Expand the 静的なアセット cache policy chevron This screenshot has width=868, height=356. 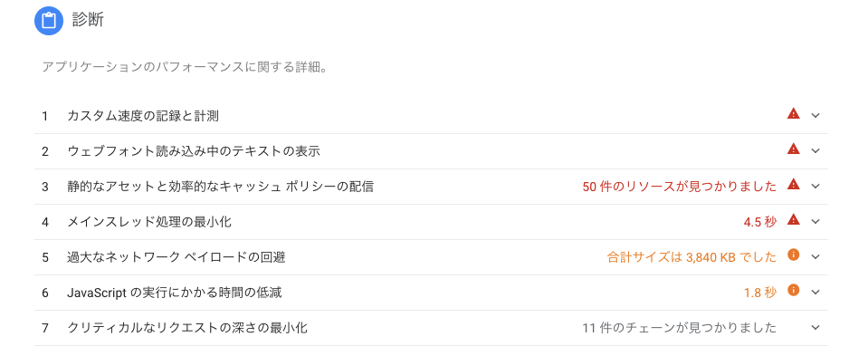coord(815,187)
